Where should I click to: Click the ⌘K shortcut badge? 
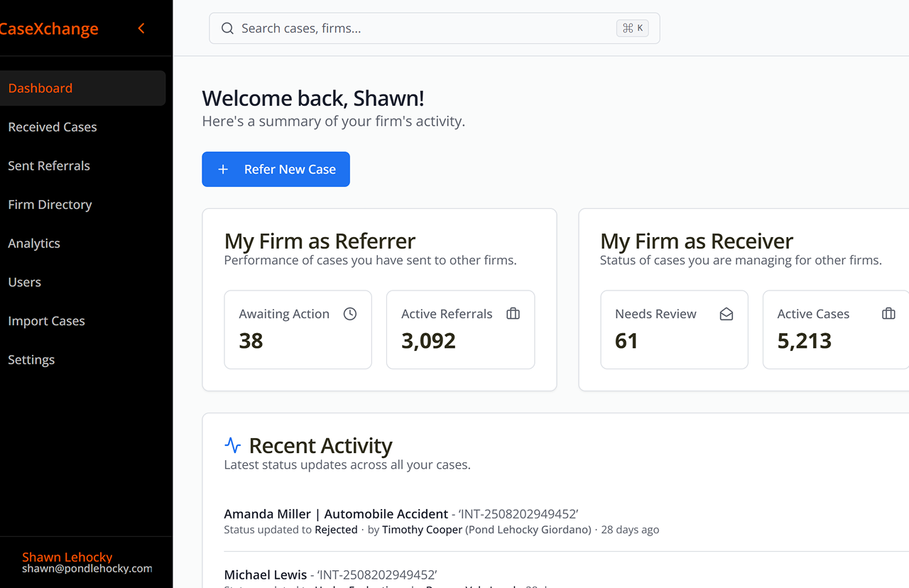click(632, 28)
